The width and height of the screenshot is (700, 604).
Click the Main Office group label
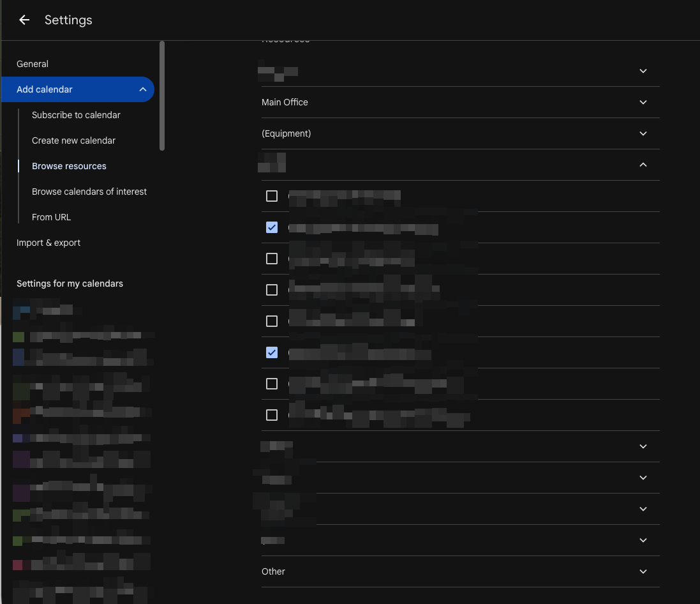pyautogui.click(x=285, y=102)
